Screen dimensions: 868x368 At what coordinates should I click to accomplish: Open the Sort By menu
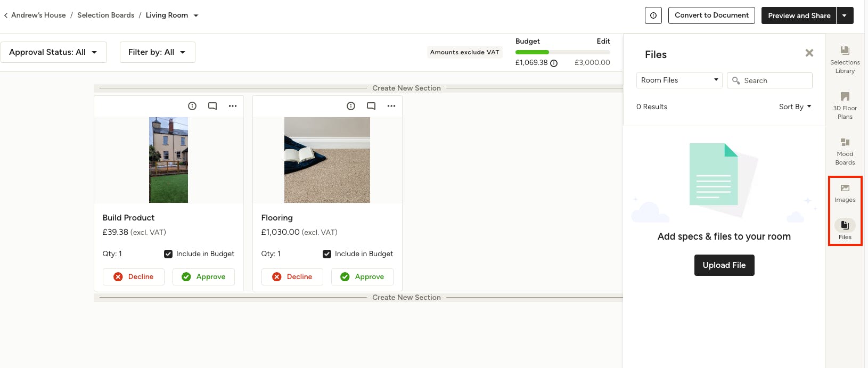pyautogui.click(x=795, y=107)
